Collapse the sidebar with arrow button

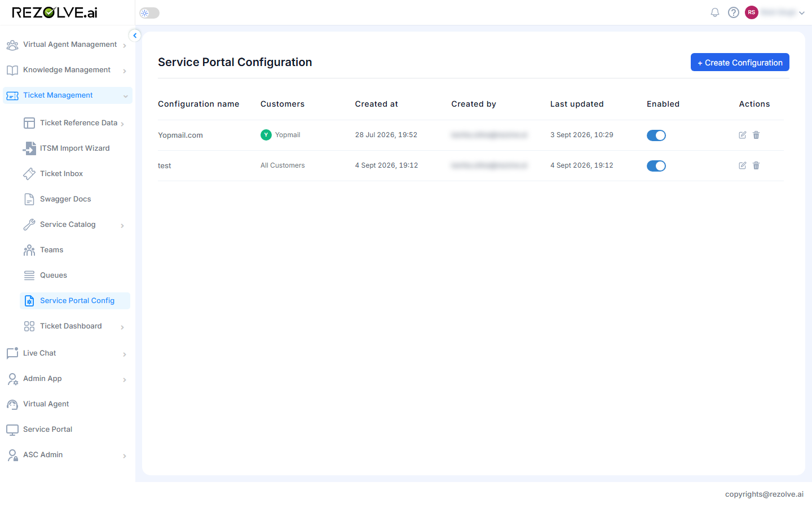point(135,36)
